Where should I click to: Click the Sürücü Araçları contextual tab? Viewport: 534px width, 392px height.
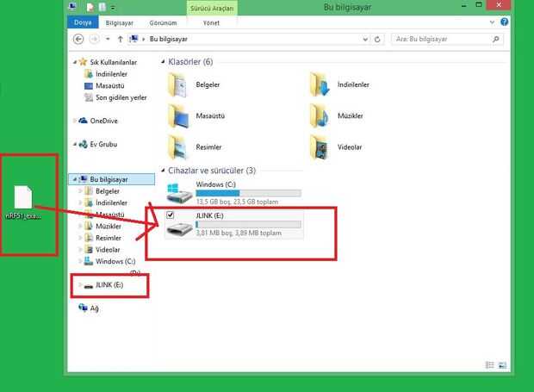click(x=212, y=8)
